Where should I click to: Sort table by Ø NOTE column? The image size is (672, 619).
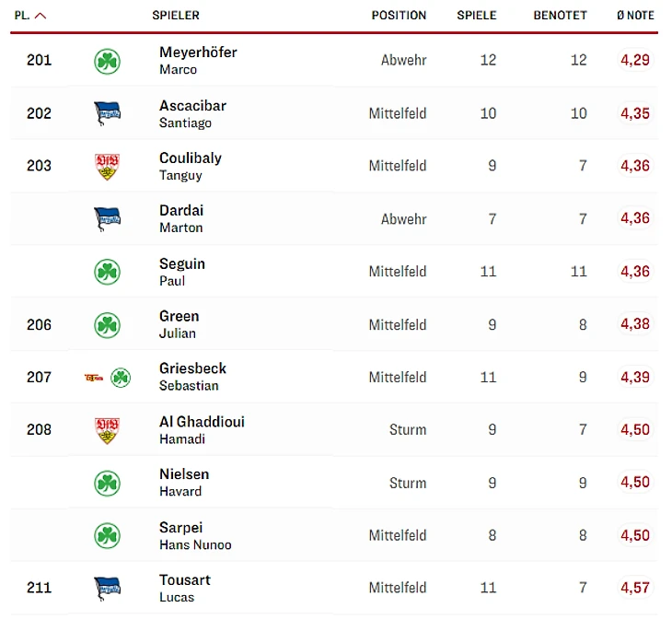point(635,16)
